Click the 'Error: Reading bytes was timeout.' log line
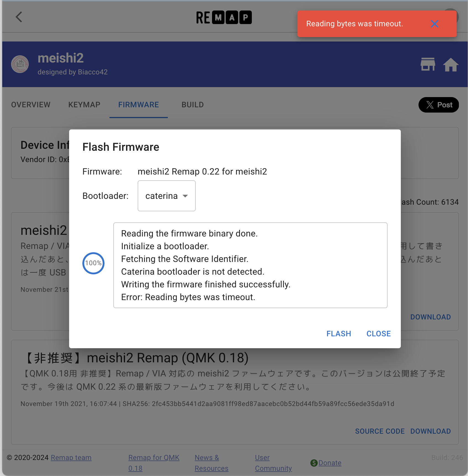Viewport: 468px width, 476px height. click(188, 297)
